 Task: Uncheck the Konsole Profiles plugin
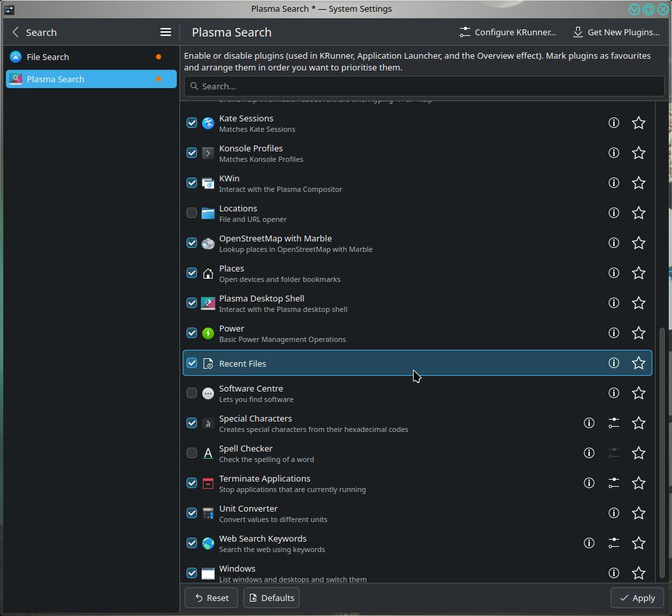tap(192, 153)
